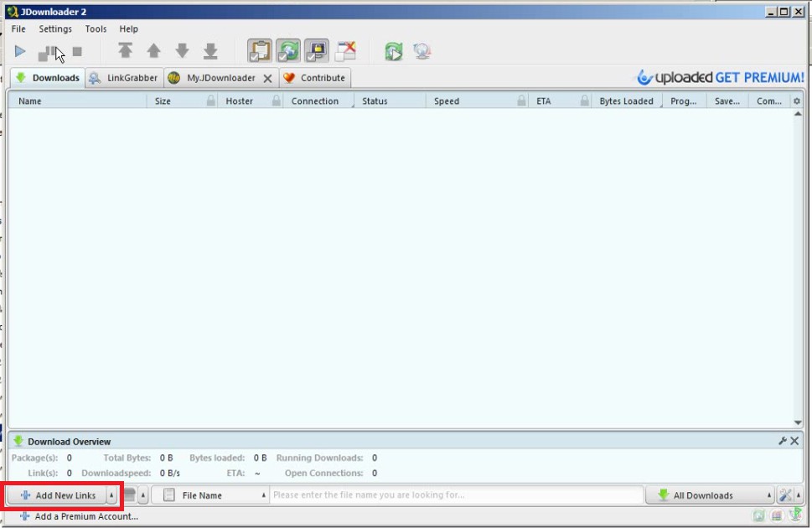The width and height of the screenshot is (812, 528).
Task: Toggle the lock on Speed column
Action: 521,101
